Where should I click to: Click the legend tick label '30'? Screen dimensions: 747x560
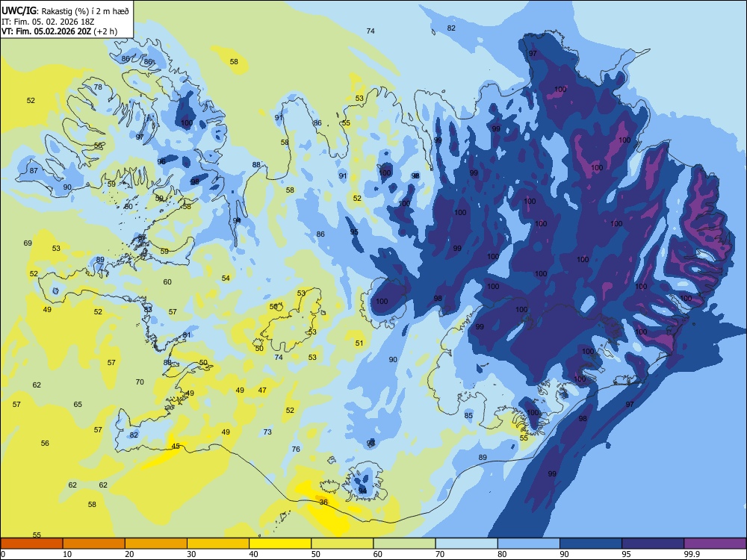coord(191,554)
